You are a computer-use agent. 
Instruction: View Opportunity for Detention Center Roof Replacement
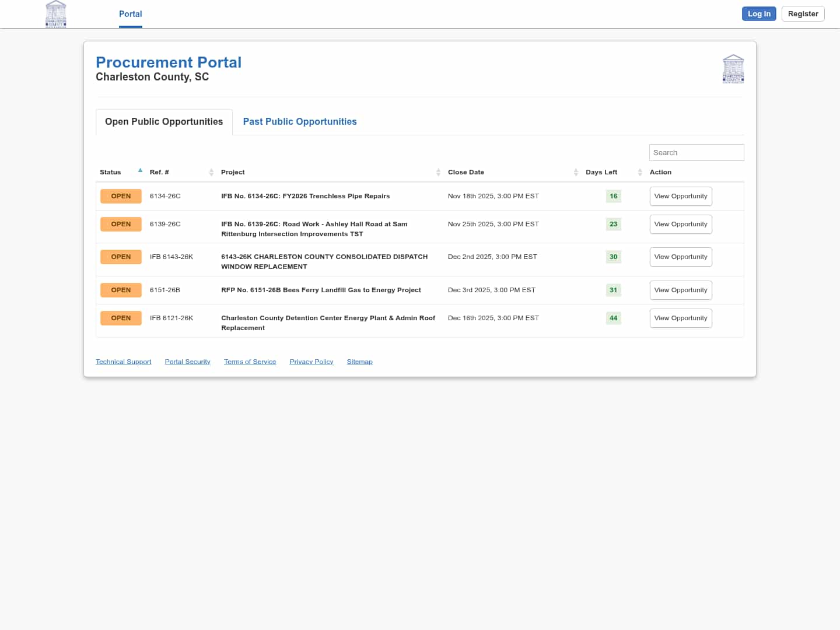[680, 318]
